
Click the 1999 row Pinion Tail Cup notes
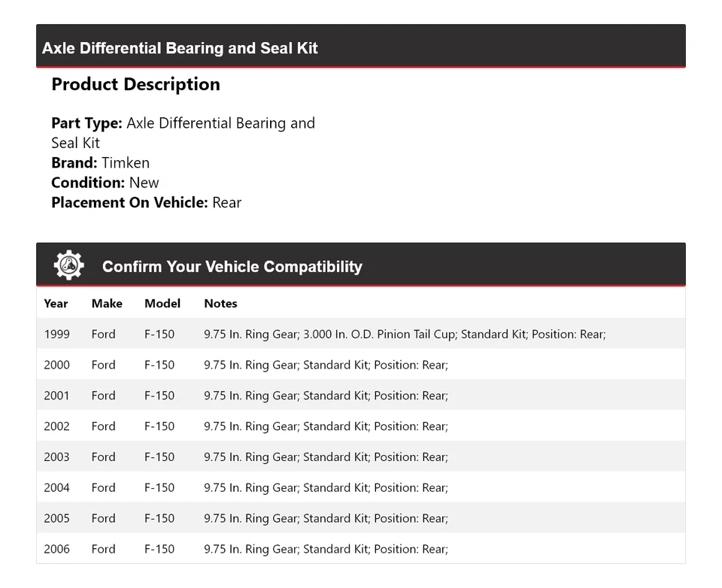[405, 334]
